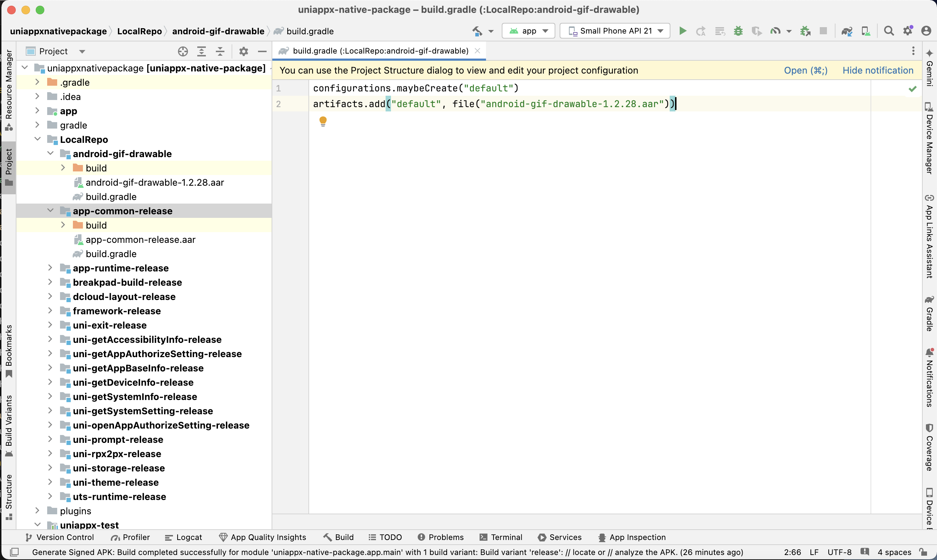Open the Logcat tool tab
Image resolution: width=937 pixels, height=560 pixels.
click(184, 537)
